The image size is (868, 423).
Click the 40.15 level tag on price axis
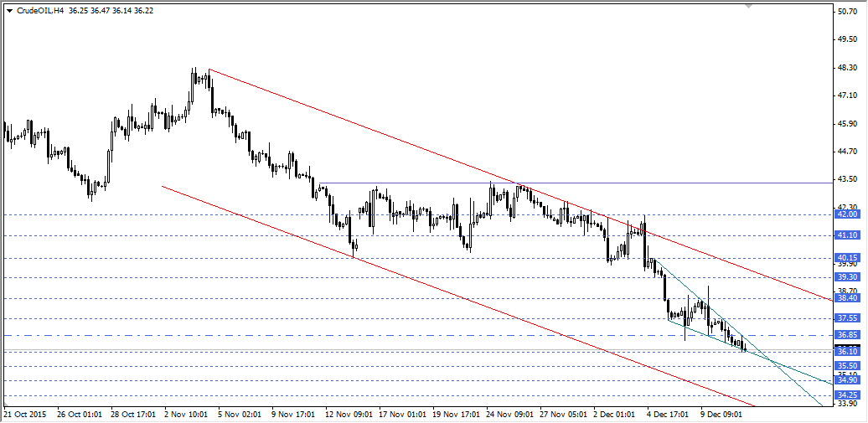click(846, 258)
